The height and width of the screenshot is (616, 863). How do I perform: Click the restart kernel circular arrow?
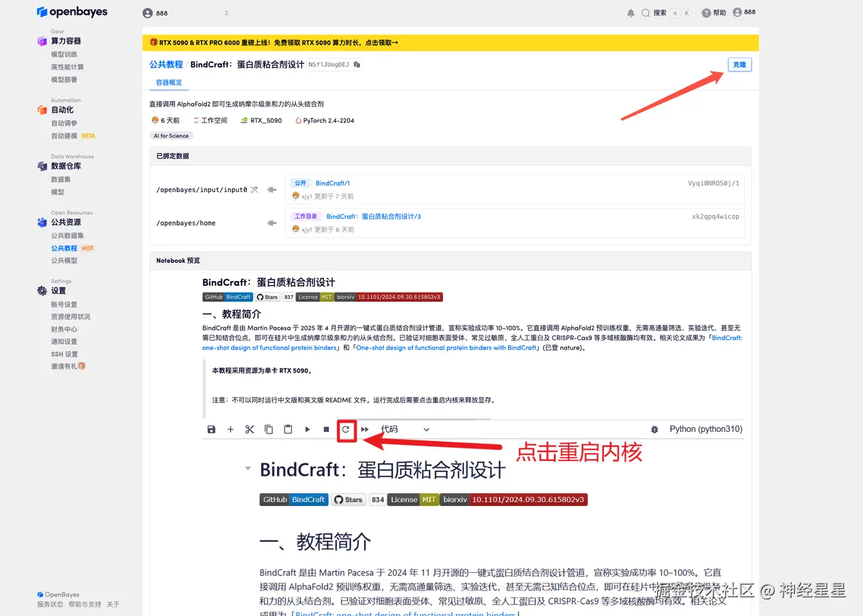click(346, 429)
